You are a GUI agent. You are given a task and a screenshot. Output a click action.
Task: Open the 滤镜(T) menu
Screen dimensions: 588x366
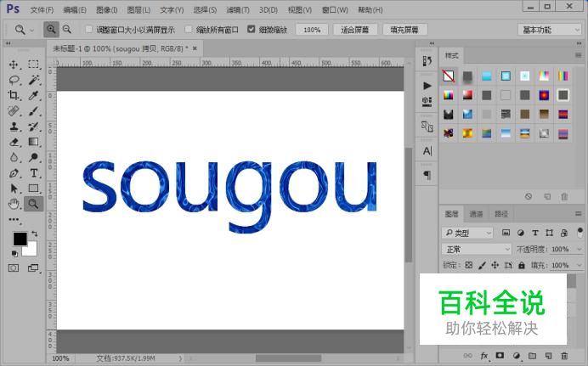237,9
